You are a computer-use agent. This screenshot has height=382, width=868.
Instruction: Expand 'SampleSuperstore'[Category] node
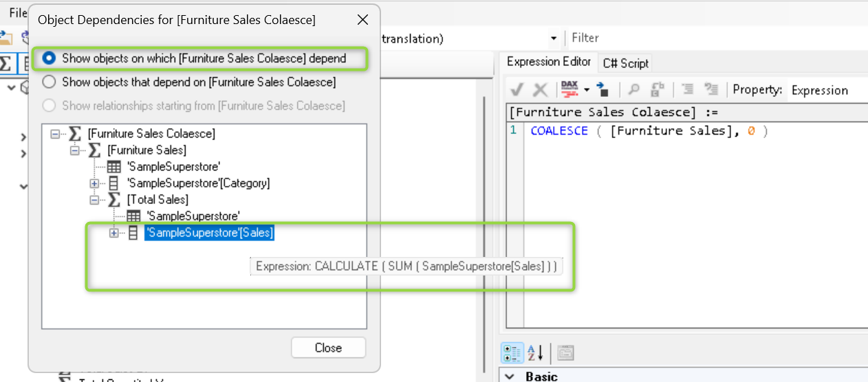click(94, 183)
